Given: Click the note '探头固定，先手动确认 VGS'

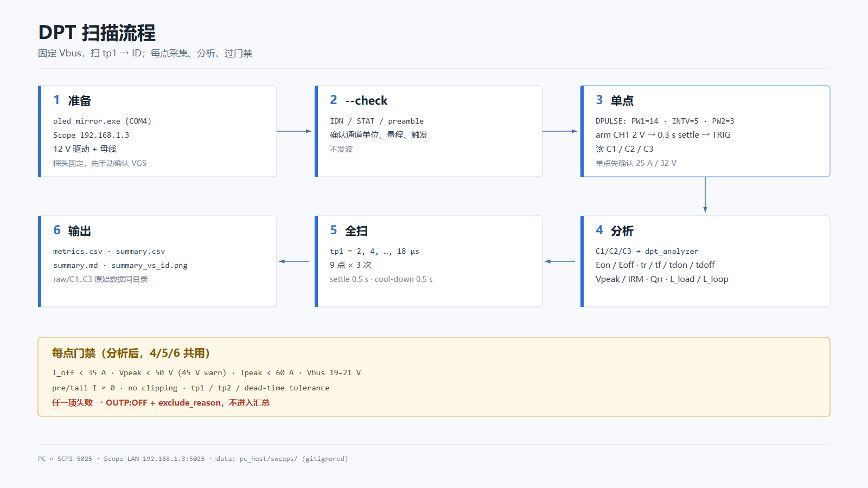Looking at the screenshot, I should point(100,163).
